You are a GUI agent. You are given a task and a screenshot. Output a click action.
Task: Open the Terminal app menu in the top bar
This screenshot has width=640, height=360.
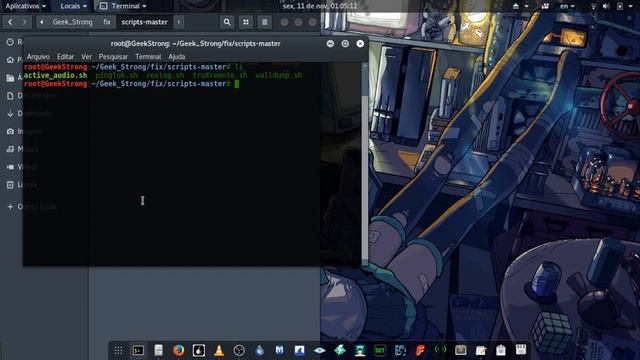point(123,6)
